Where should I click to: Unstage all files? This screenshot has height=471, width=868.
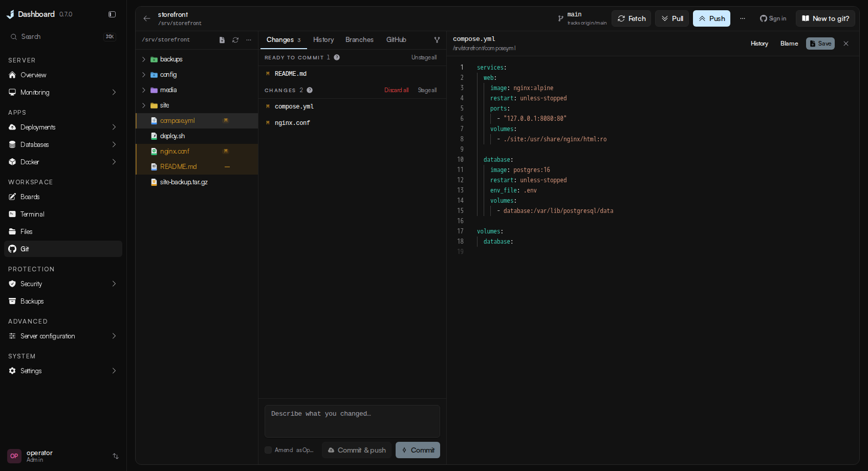pos(424,57)
